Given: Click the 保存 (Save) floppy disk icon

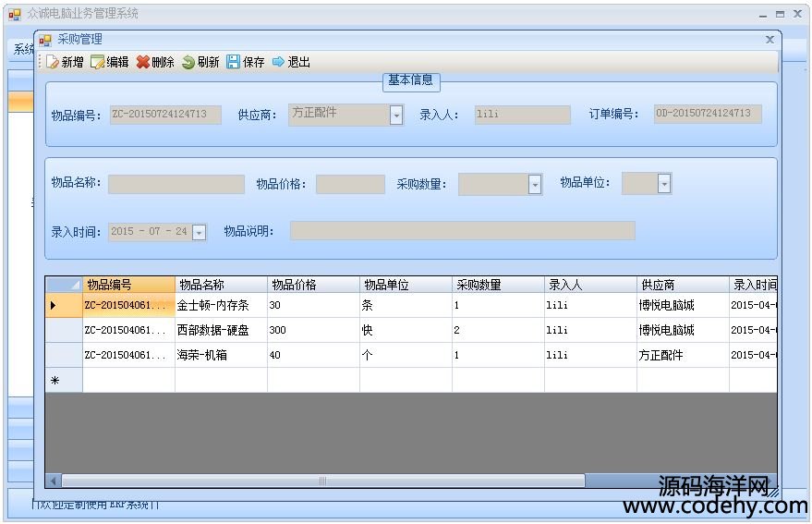Looking at the screenshot, I should point(233,62).
